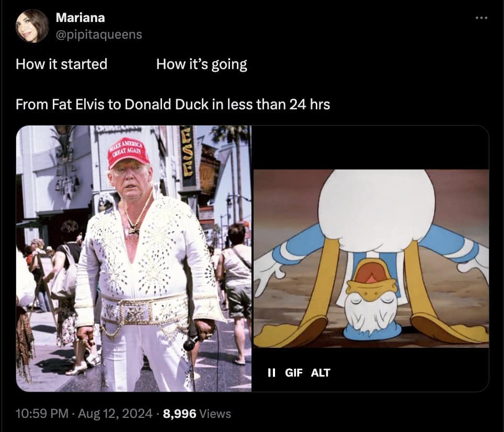Screen dimensions: 504x432
Task: Open the Donald Duck GIF media
Action: [x=371, y=258]
